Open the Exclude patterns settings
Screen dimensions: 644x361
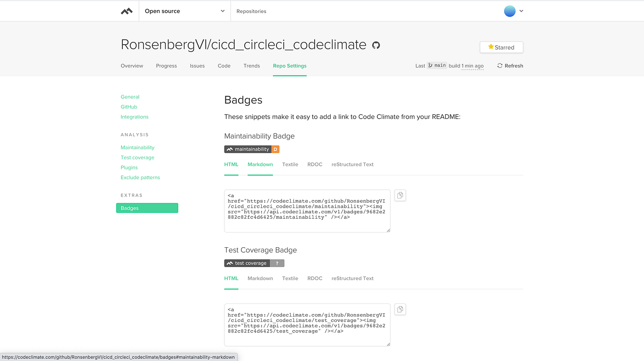pos(140,177)
